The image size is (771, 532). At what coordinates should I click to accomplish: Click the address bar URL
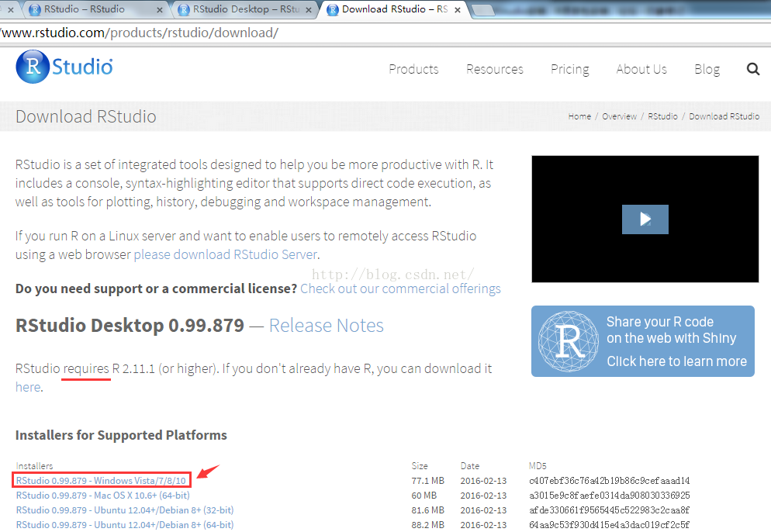140,33
